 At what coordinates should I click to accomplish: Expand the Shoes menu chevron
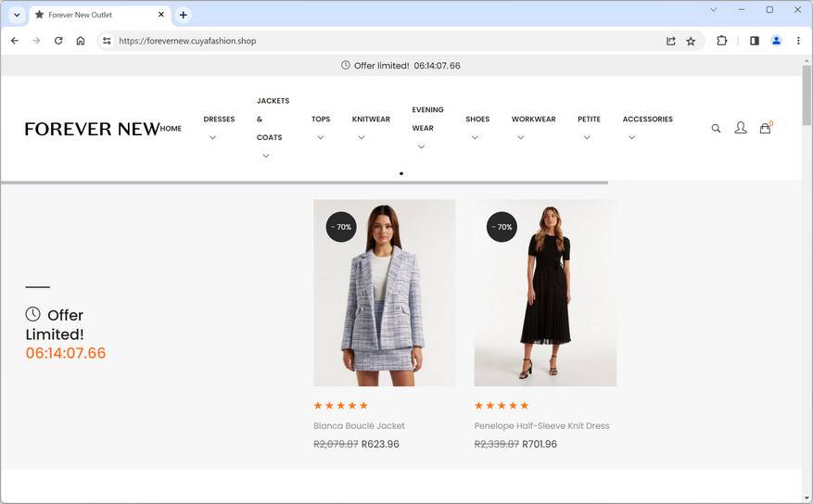tap(475, 138)
